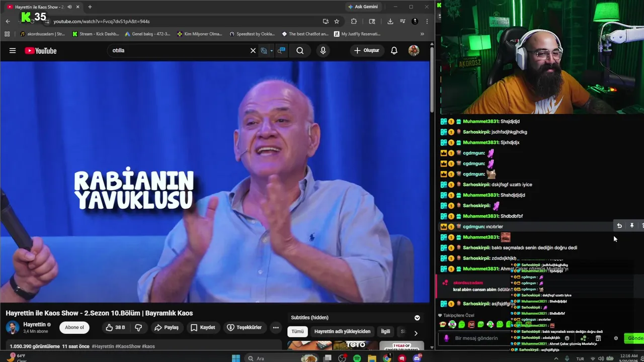Screen dimensions: 644x362
Task: Open Hayrettin channel avatar
Action: coord(12,328)
